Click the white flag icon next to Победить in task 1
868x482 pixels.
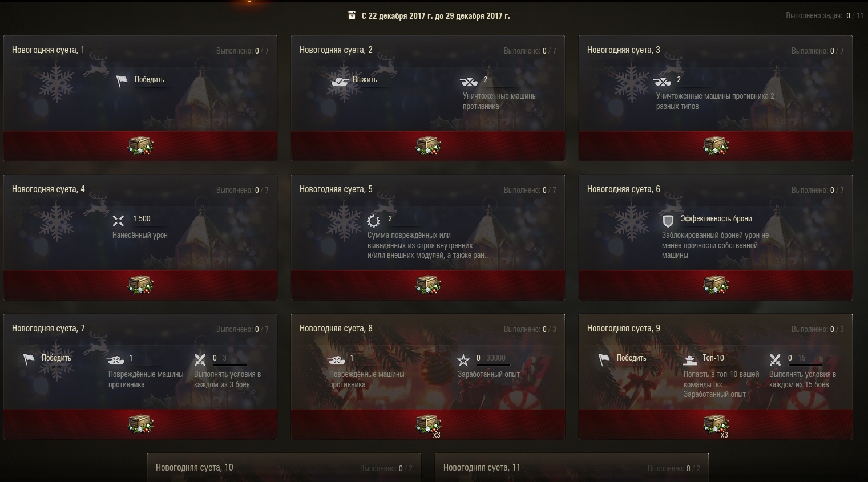[x=122, y=81]
